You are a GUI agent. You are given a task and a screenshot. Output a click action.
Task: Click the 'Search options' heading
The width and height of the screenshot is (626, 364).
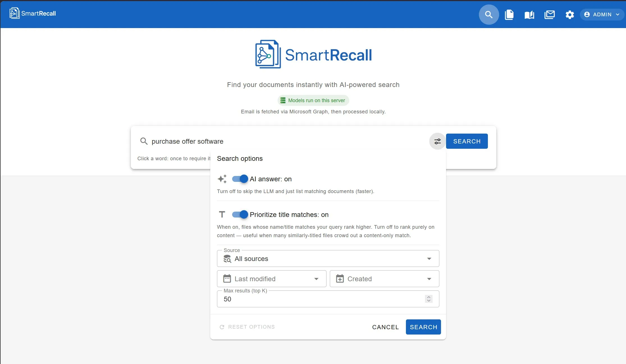(x=240, y=158)
